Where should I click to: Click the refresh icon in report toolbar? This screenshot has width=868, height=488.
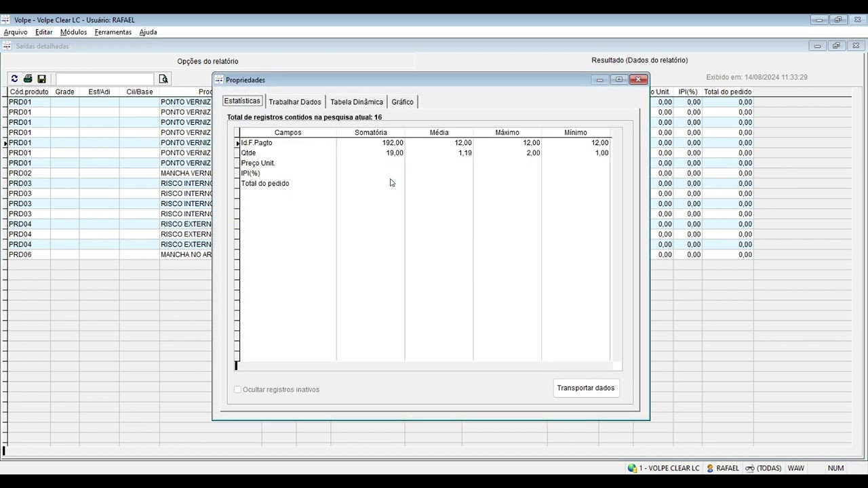point(14,79)
